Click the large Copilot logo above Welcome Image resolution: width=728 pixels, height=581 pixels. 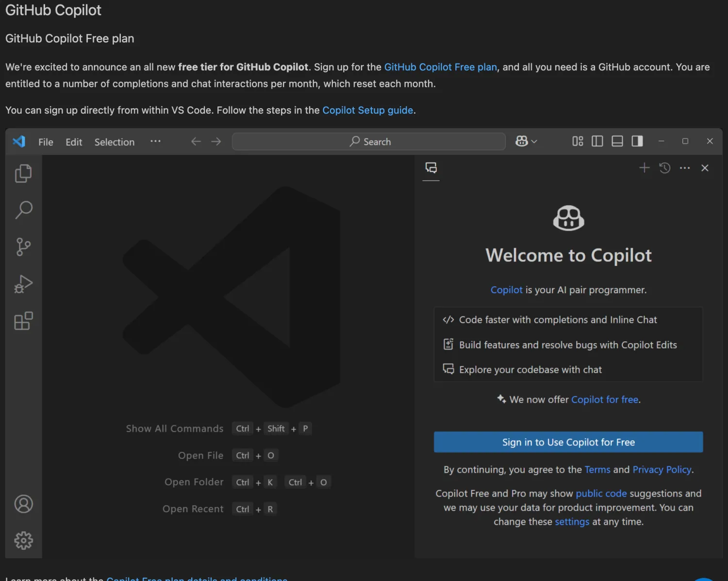click(568, 218)
